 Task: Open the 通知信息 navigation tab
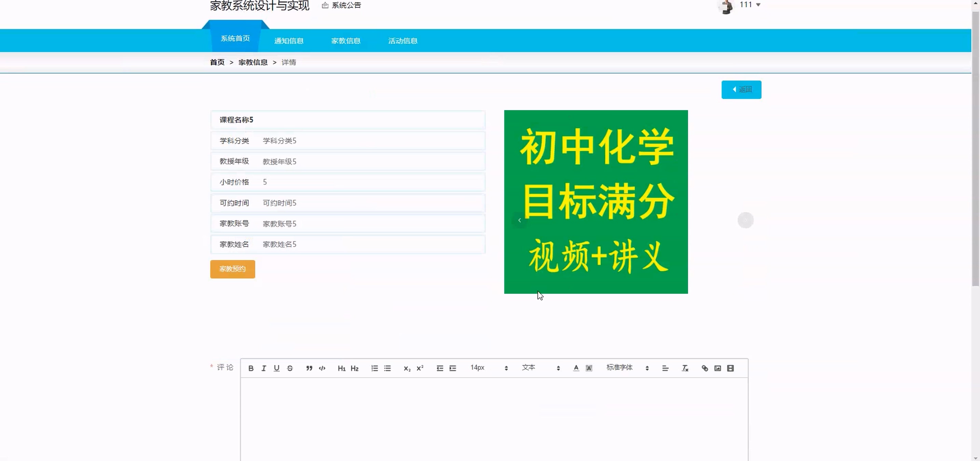click(289, 41)
